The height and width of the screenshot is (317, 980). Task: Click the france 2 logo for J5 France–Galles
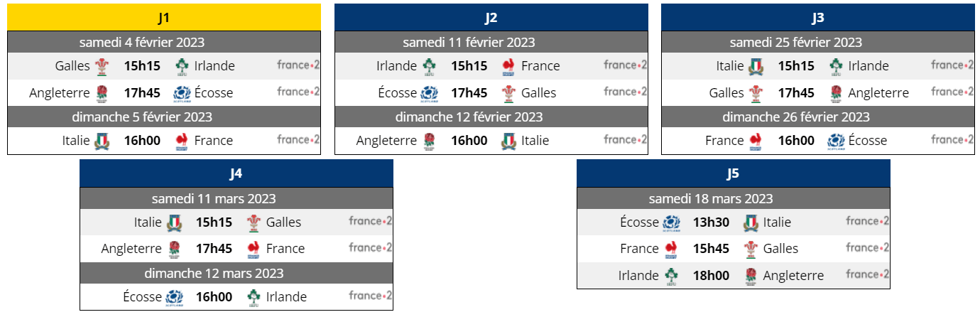point(867,248)
